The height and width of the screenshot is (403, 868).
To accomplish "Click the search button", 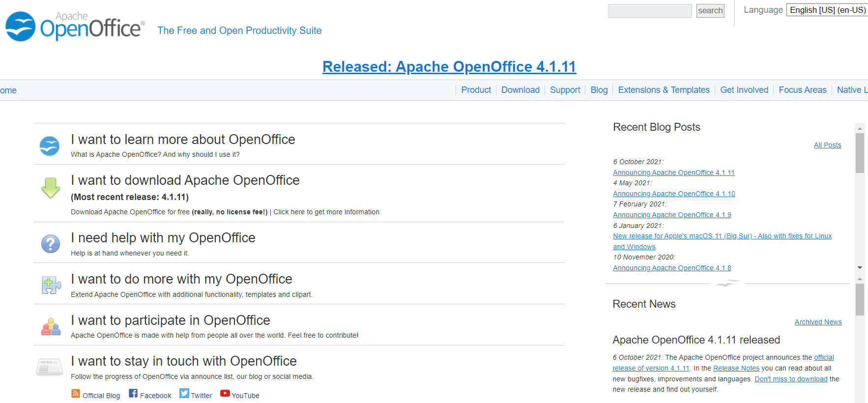I will (x=710, y=11).
